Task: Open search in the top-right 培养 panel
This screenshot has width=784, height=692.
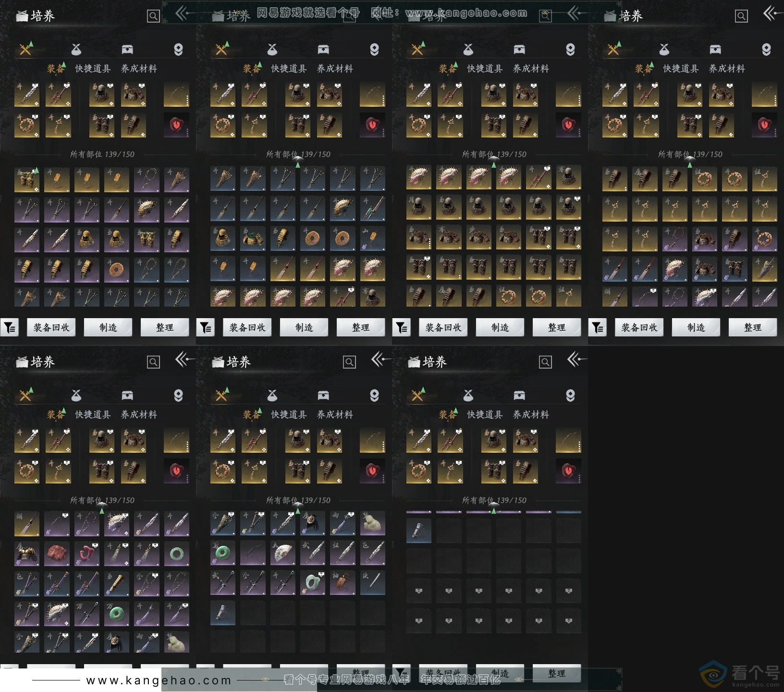Action: point(741,16)
